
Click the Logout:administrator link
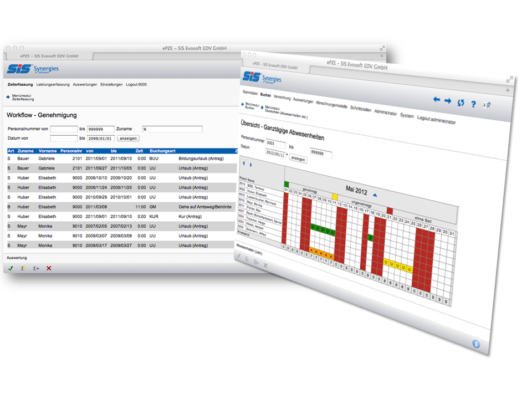(x=436, y=120)
